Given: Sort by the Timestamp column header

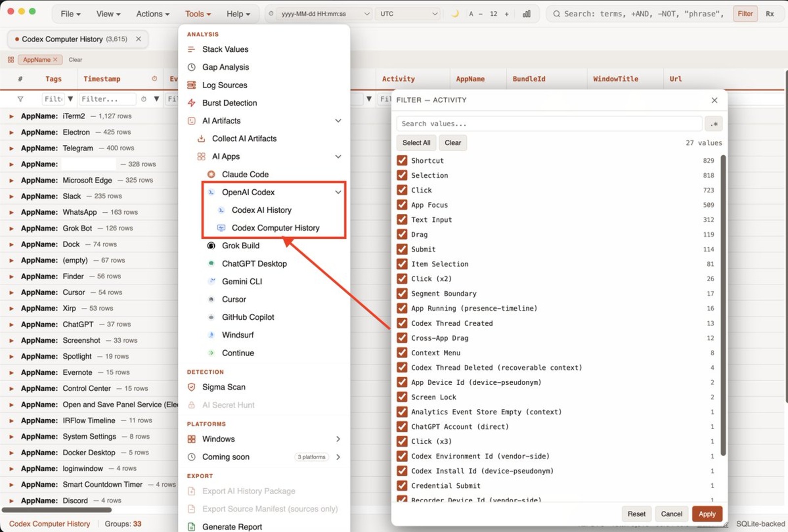Looking at the screenshot, I should pos(102,79).
